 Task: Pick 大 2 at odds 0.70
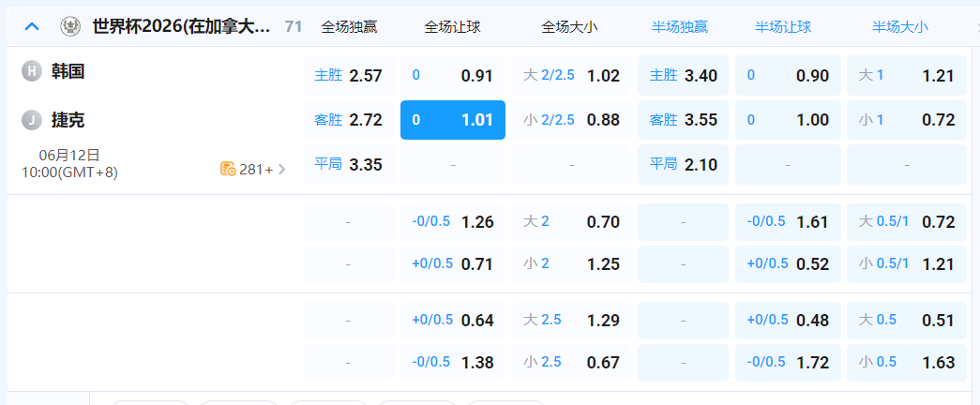571,222
